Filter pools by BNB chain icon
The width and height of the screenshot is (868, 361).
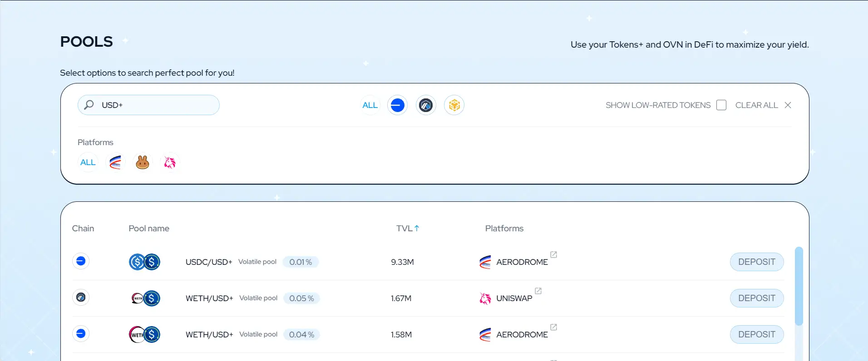(454, 105)
